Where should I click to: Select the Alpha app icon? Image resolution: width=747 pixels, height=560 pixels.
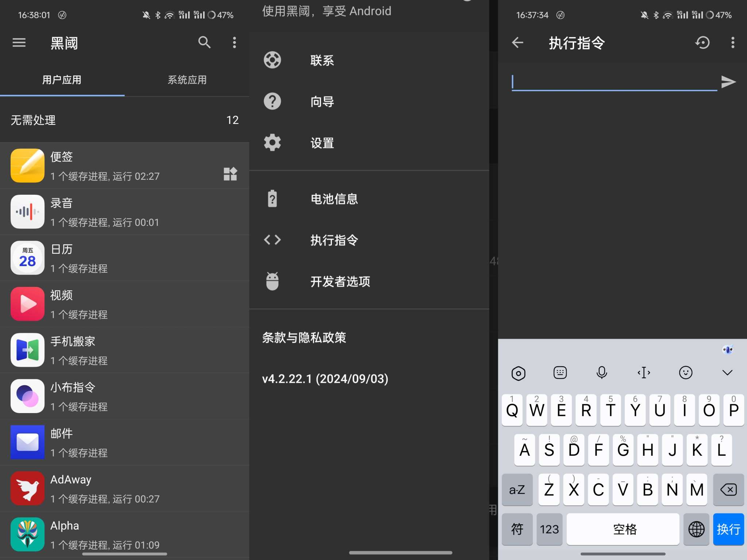point(28,534)
